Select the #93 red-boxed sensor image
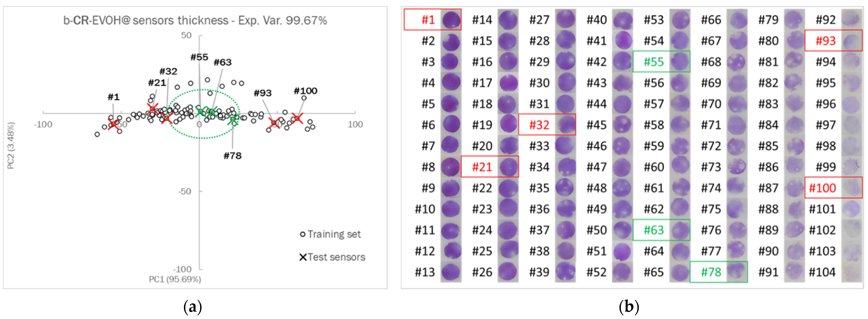This screenshot has width=868, height=319. click(852, 41)
